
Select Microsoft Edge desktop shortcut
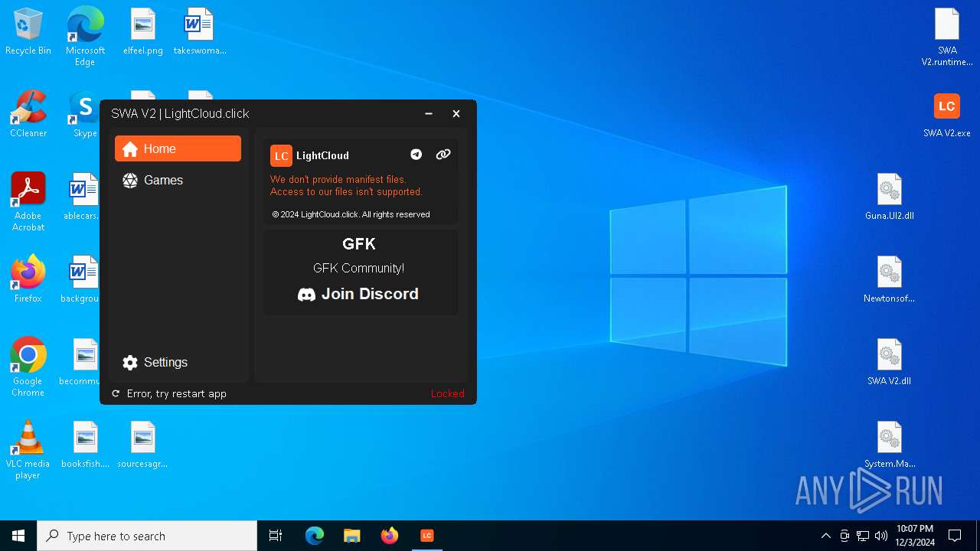pos(85,36)
